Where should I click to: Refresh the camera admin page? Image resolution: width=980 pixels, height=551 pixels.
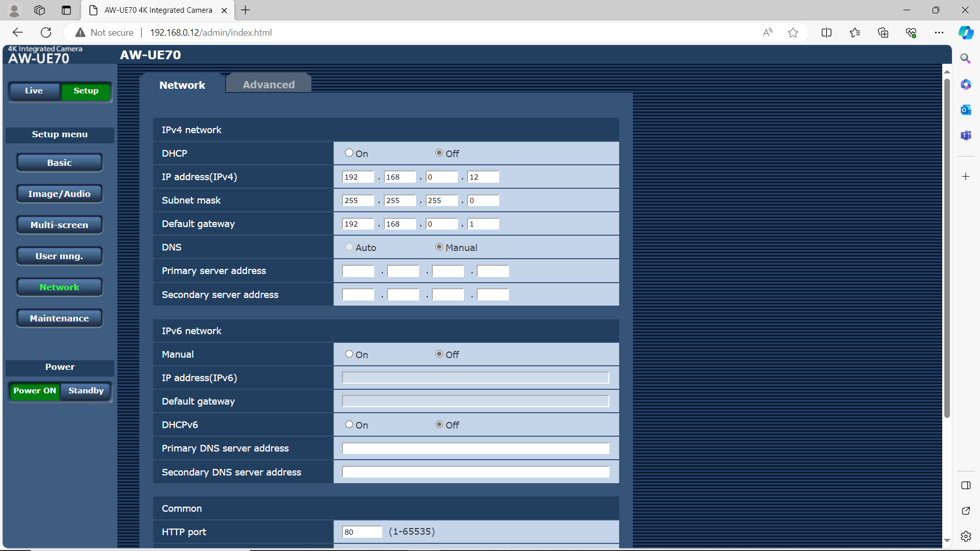click(46, 32)
